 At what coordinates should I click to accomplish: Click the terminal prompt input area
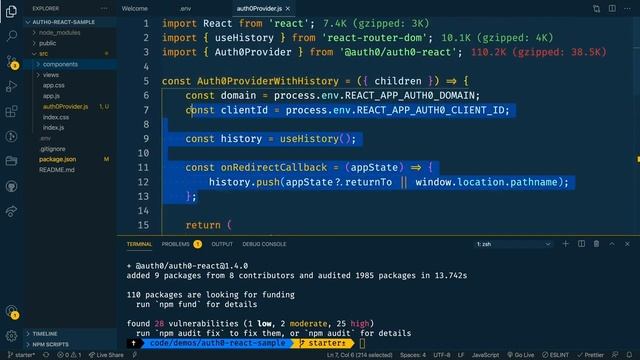(362, 343)
